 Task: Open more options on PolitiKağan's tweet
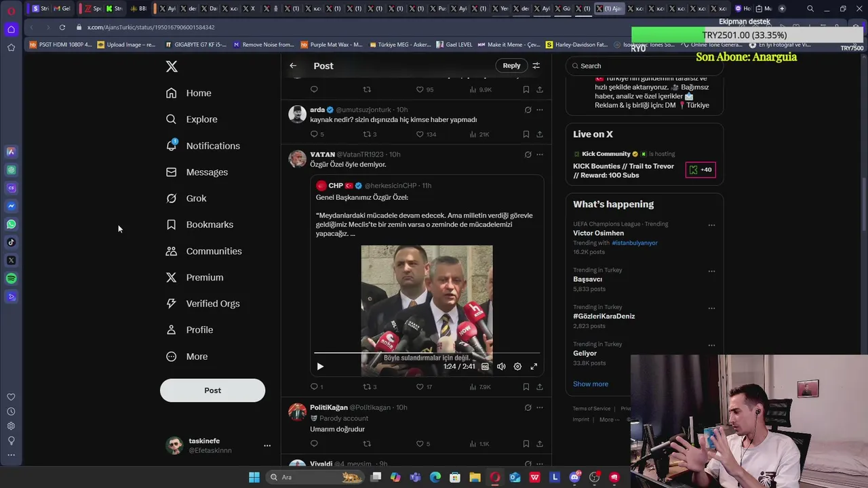[540, 407]
